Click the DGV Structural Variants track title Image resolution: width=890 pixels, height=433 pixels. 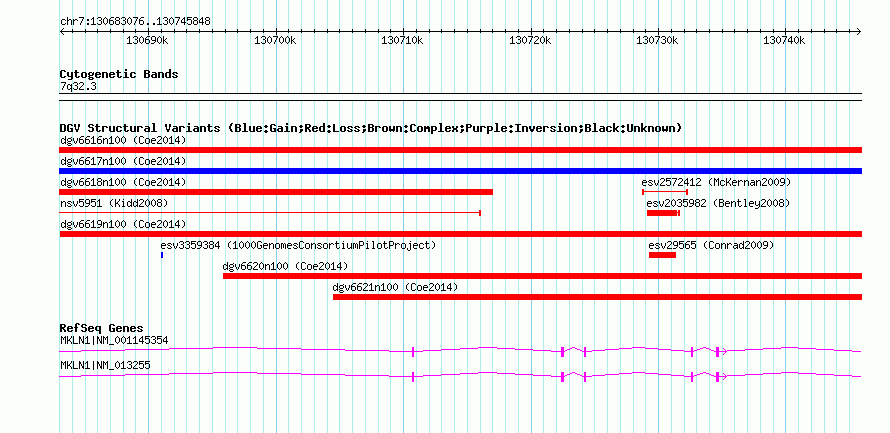371,128
